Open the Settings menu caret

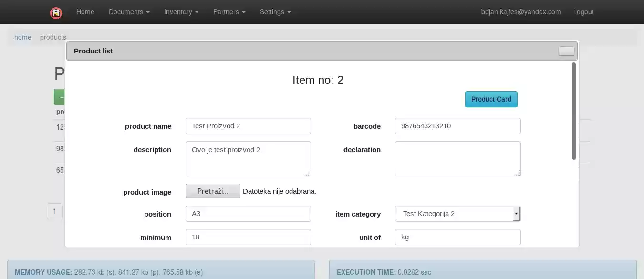(x=289, y=12)
